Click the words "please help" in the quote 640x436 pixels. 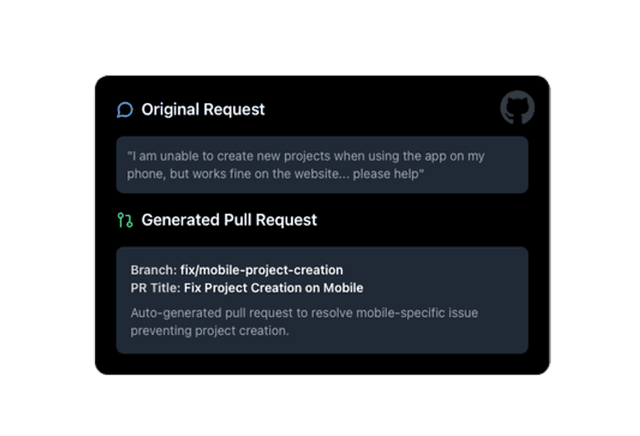[388, 174]
